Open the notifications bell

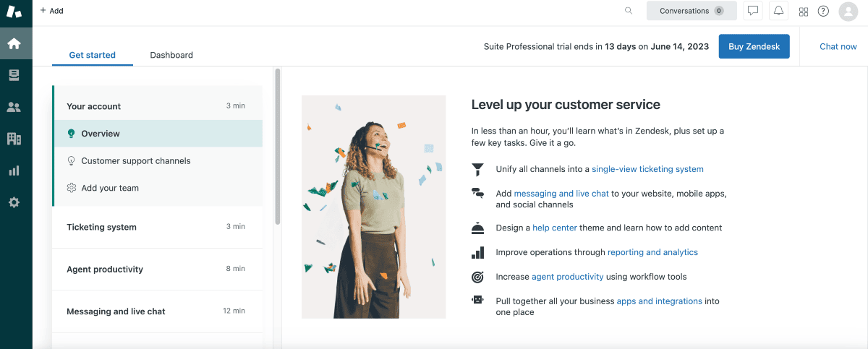tap(778, 11)
